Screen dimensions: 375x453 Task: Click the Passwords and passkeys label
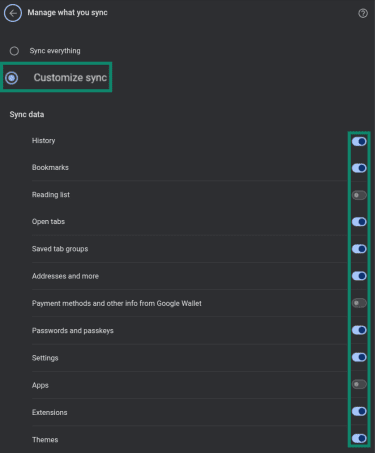tap(73, 331)
